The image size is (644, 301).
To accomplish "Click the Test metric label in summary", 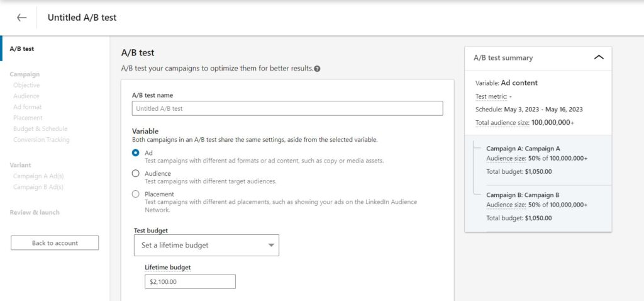I will (x=491, y=96).
